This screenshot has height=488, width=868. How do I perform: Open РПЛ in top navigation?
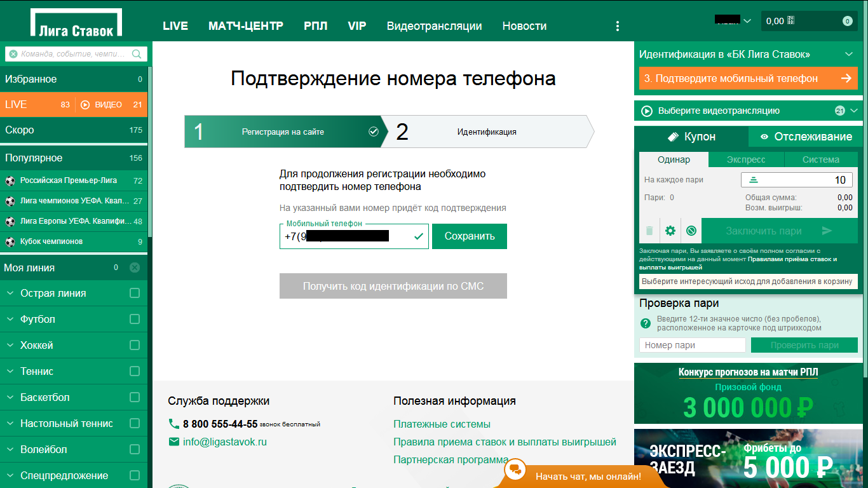[x=316, y=26]
